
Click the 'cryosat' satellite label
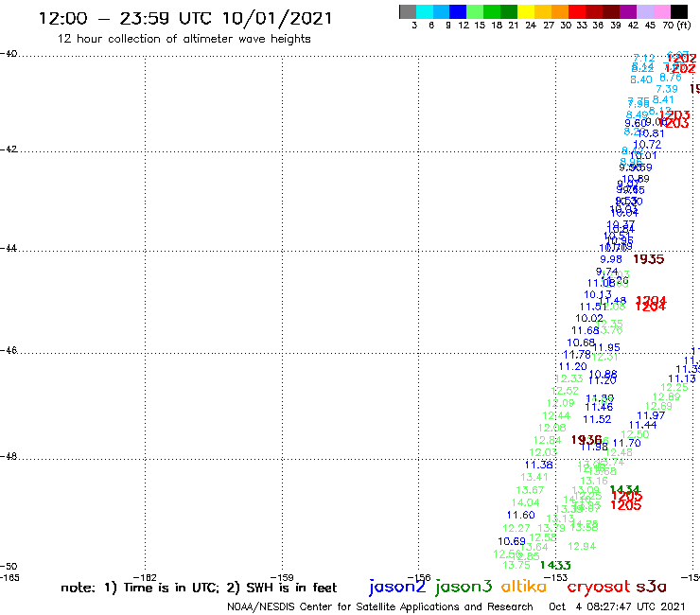click(x=599, y=587)
